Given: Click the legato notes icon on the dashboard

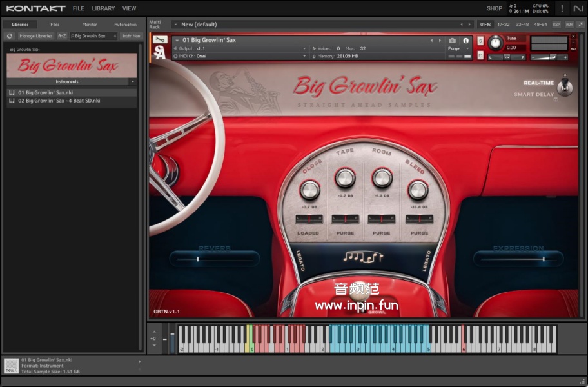Looking at the screenshot, I should pos(362,257).
